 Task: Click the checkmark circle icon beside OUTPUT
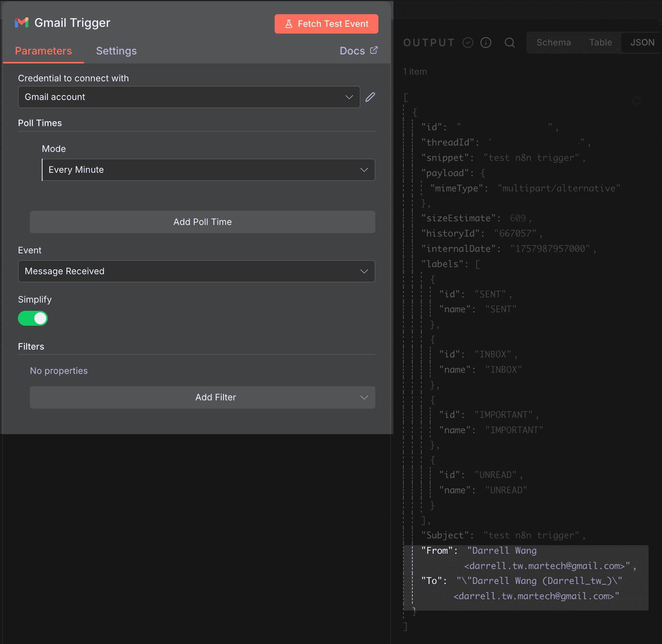(x=468, y=43)
